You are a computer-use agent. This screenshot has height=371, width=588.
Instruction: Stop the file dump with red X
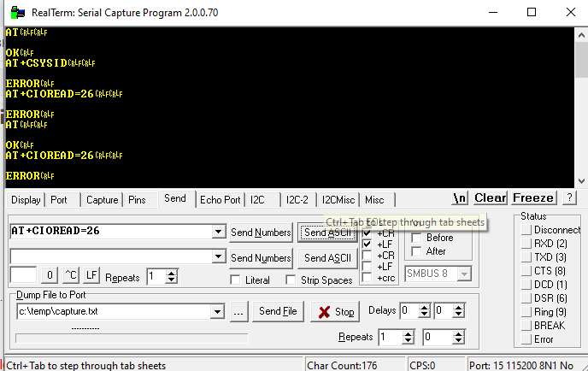tap(335, 312)
